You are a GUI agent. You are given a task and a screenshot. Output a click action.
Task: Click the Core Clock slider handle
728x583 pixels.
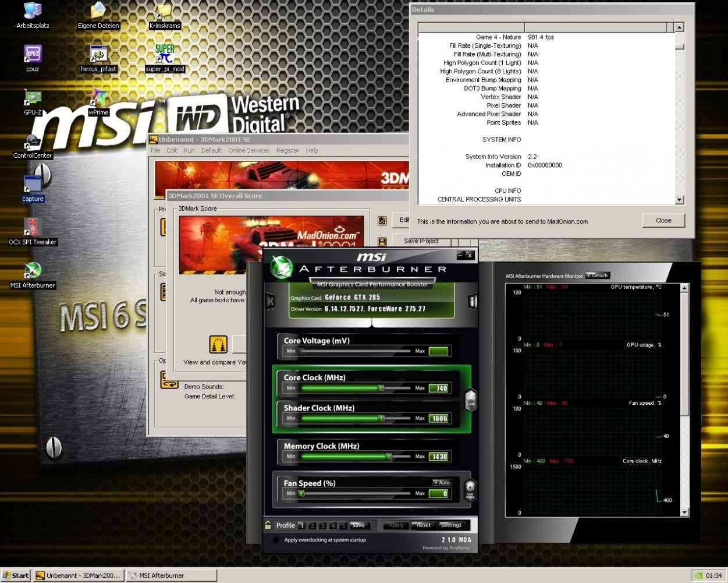coord(381,388)
